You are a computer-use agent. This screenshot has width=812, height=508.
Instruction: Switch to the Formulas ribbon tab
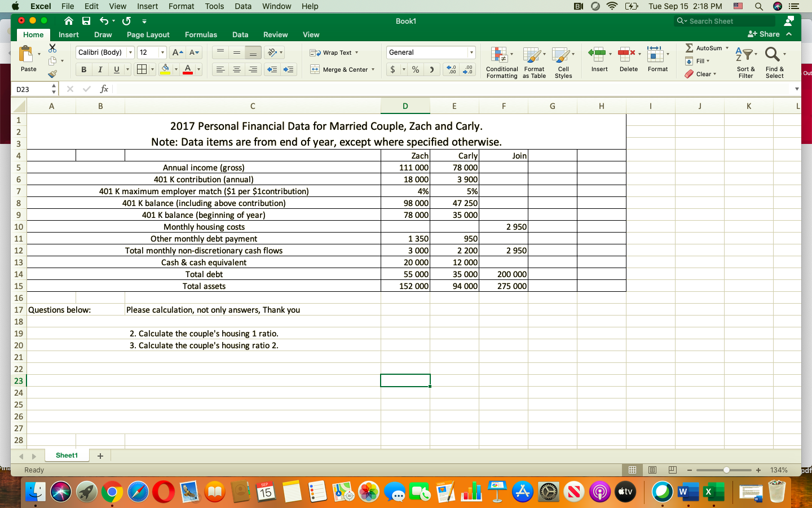pyautogui.click(x=201, y=34)
